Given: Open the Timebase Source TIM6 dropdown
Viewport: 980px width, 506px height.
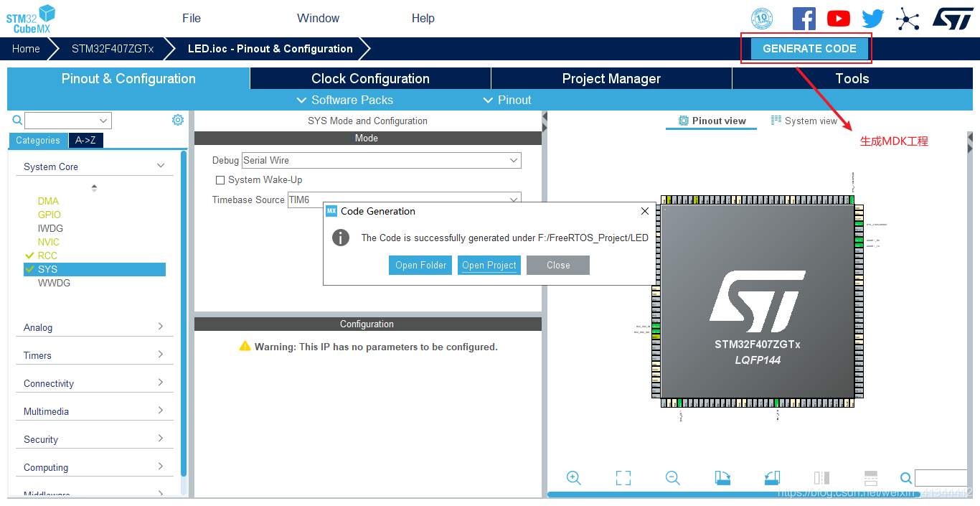Looking at the screenshot, I should point(405,200).
